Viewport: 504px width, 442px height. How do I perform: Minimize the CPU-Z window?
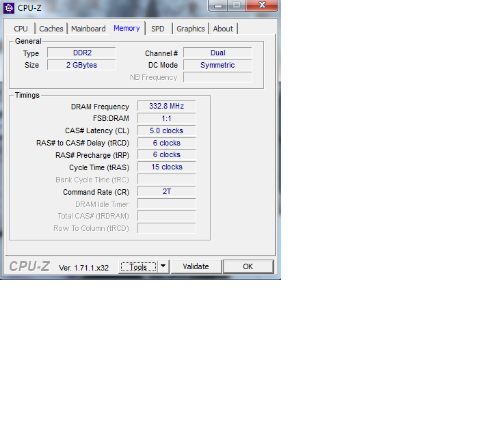[218, 5]
